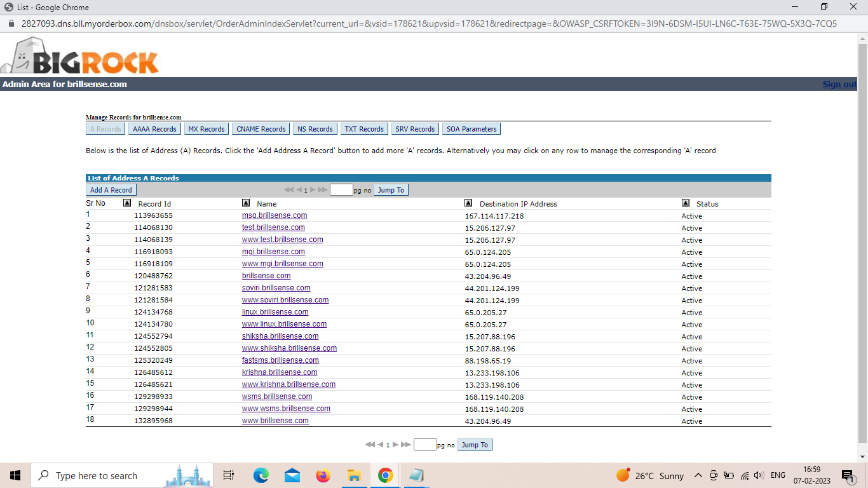Click the top Jump To button
Viewport: 868px width, 488px height.
tap(390, 190)
